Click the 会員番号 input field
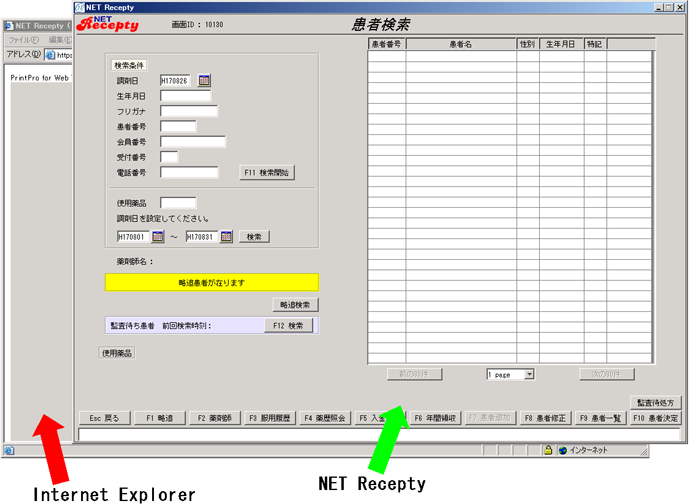Image resolution: width=689 pixels, height=504 pixels. coord(193,142)
